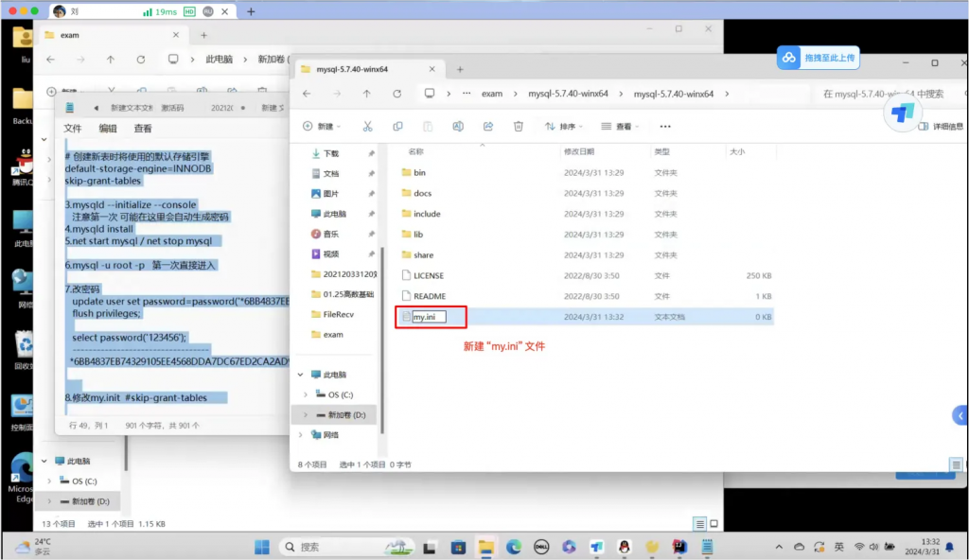969x560 pixels.
Task: Open the three-dot more options menu
Action: (x=664, y=126)
